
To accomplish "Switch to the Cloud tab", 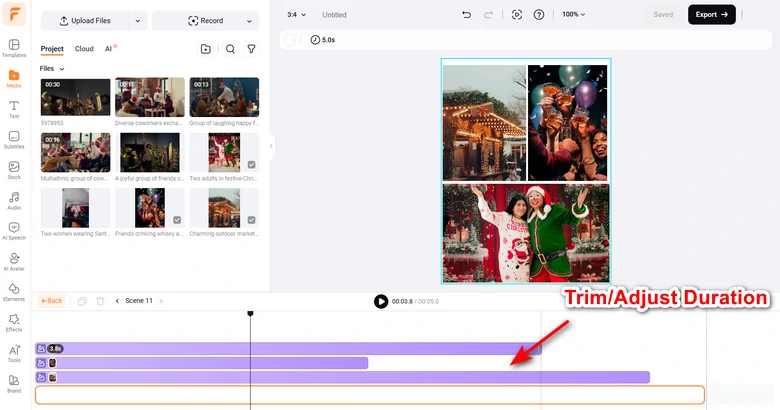I will pyautogui.click(x=84, y=49).
